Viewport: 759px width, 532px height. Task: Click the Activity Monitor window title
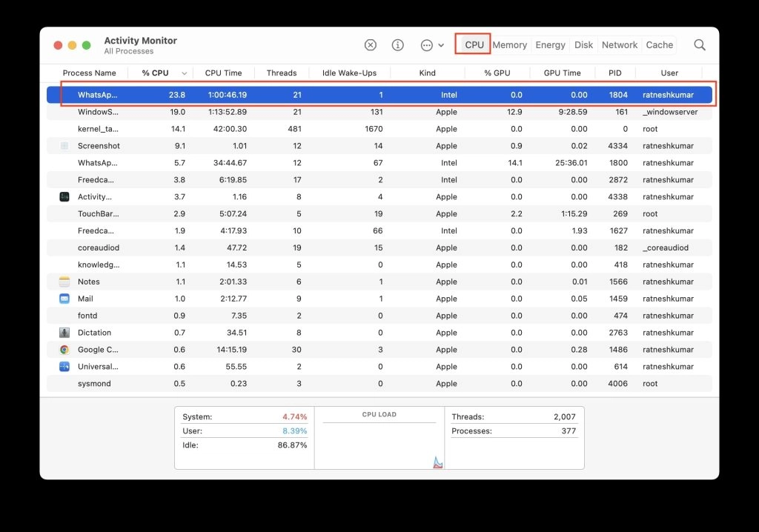point(140,41)
